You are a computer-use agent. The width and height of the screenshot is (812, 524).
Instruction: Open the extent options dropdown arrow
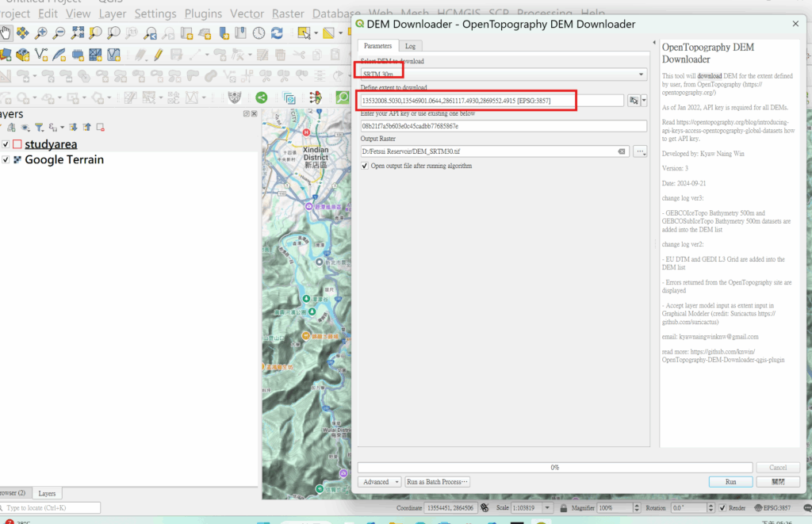coord(644,101)
